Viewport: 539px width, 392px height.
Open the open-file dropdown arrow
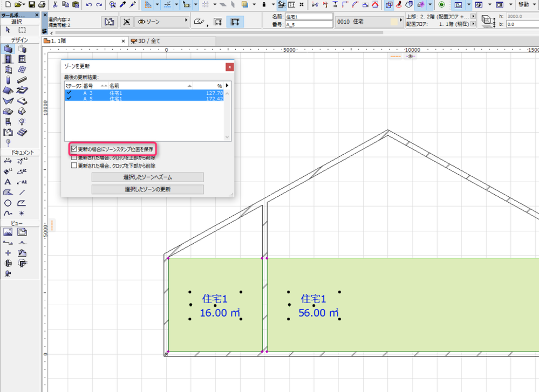(x=24, y=4)
